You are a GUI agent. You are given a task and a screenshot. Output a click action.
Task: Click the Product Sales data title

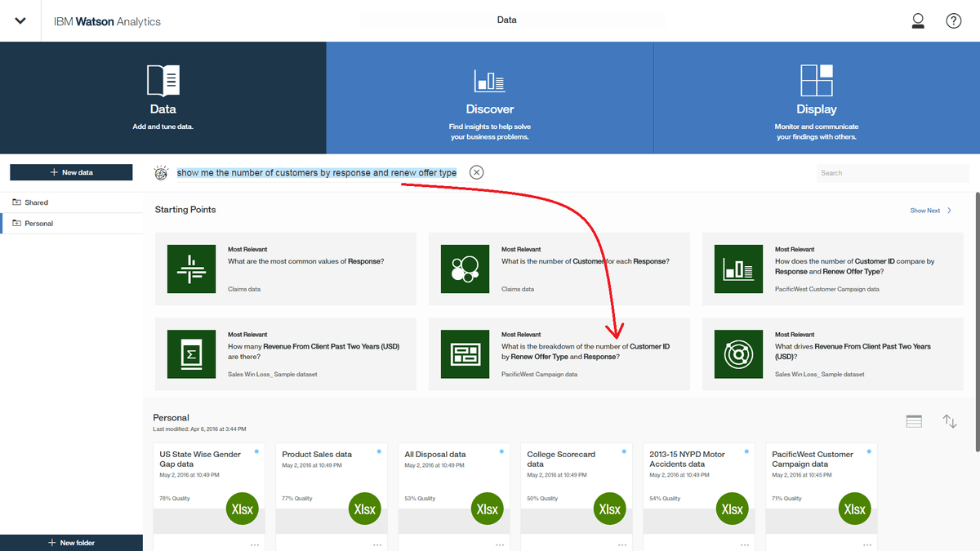[317, 455]
